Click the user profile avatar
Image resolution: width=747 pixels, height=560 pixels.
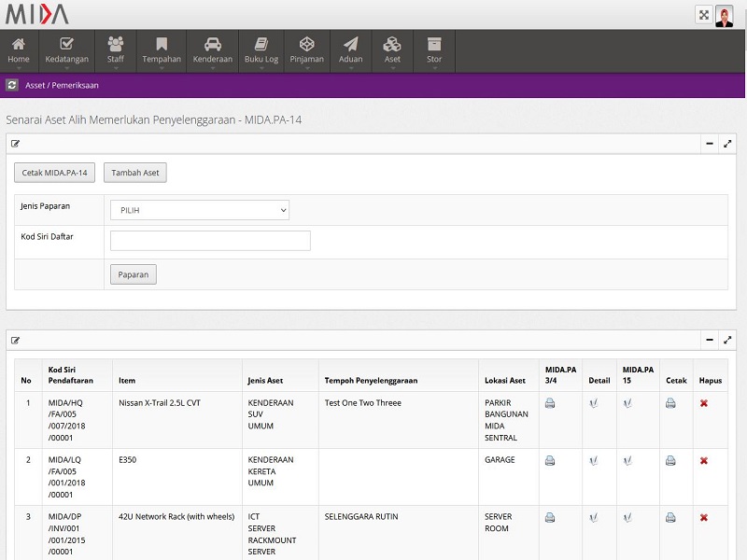[725, 16]
